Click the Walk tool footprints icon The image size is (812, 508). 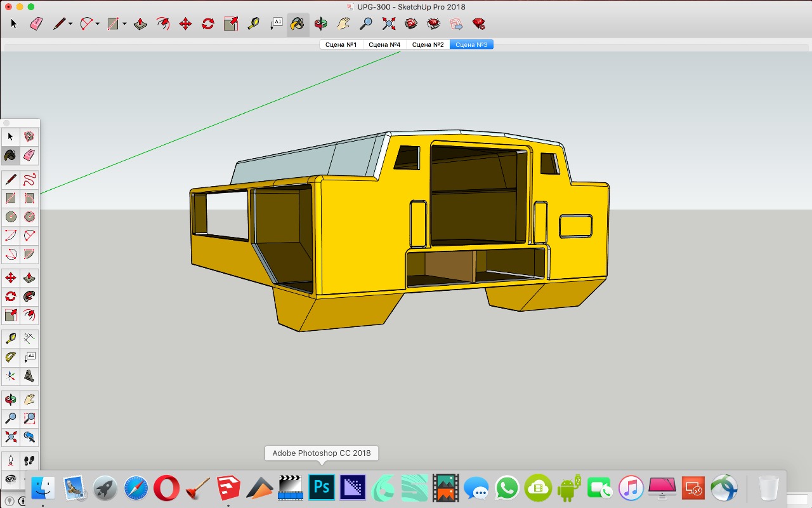(x=29, y=460)
